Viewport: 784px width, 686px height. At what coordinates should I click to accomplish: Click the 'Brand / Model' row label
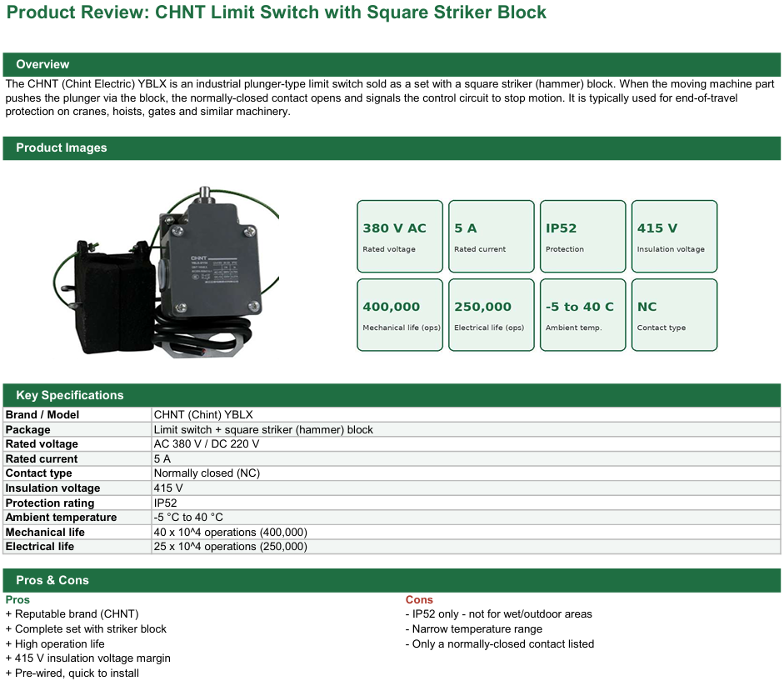coord(42,415)
